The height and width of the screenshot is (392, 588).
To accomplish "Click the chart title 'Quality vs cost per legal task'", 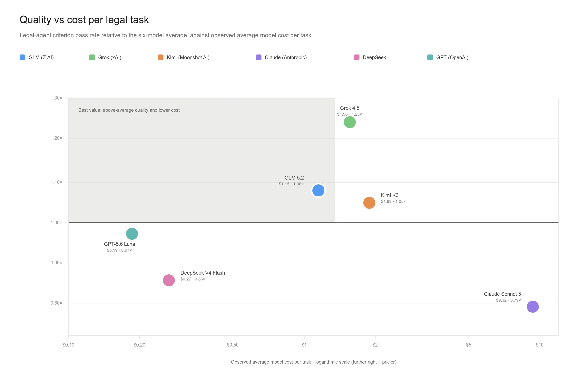I will pos(84,20).
